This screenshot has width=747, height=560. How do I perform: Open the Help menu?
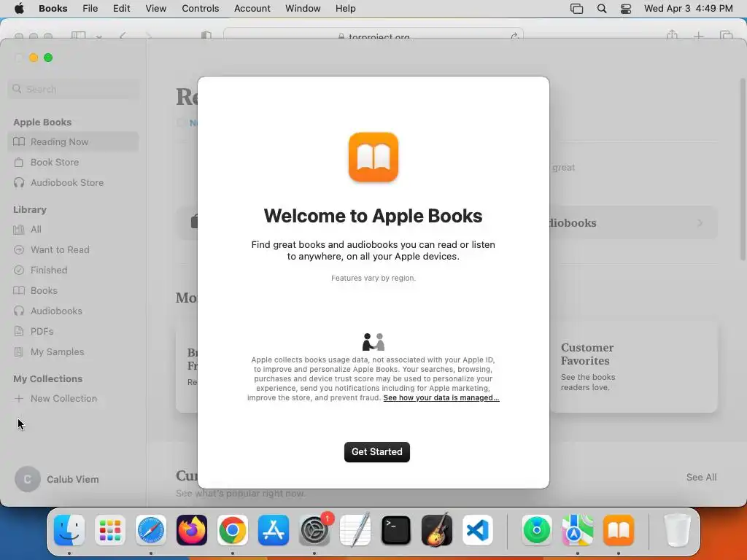[345, 9]
